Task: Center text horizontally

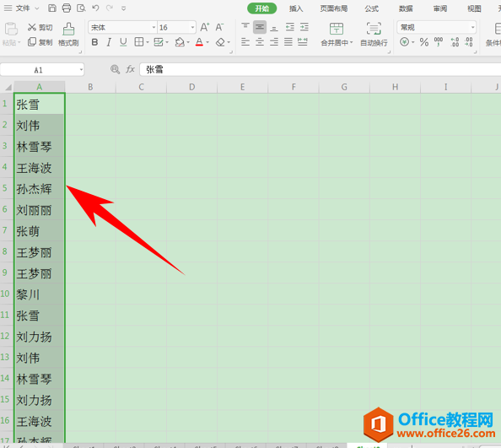Action: click(x=260, y=42)
